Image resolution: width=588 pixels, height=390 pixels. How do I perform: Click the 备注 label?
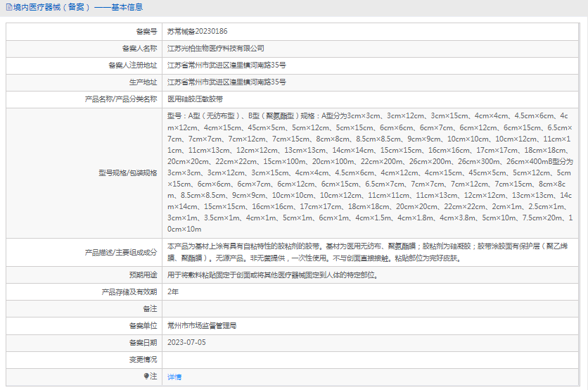point(150,309)
